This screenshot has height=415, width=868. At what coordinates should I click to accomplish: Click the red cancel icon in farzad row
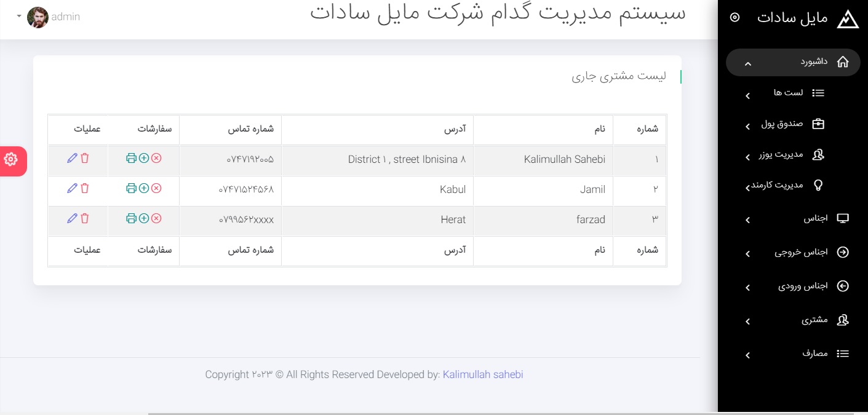tap(156, 218)
